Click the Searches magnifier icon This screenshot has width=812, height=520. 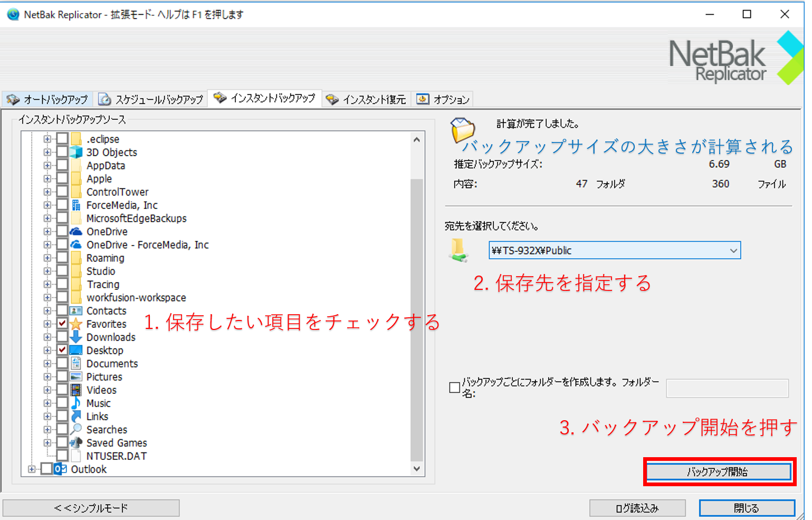(x=76, y=430)
